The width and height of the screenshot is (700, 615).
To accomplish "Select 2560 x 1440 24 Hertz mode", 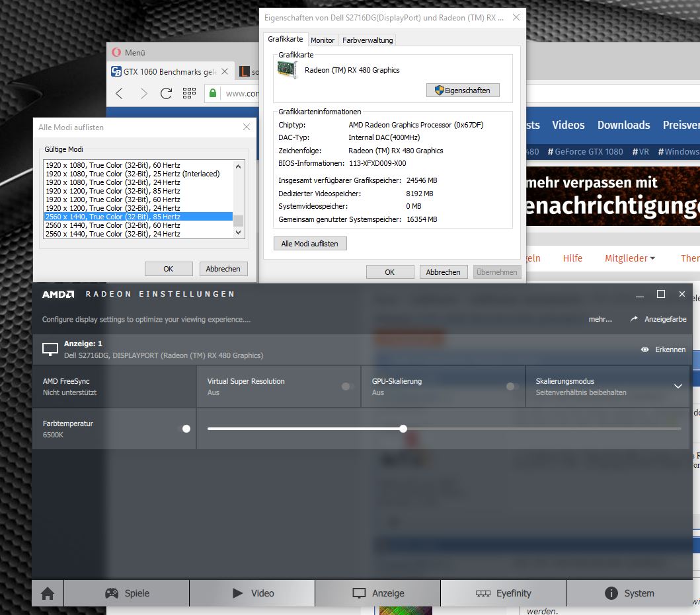I will coord(138,234).
